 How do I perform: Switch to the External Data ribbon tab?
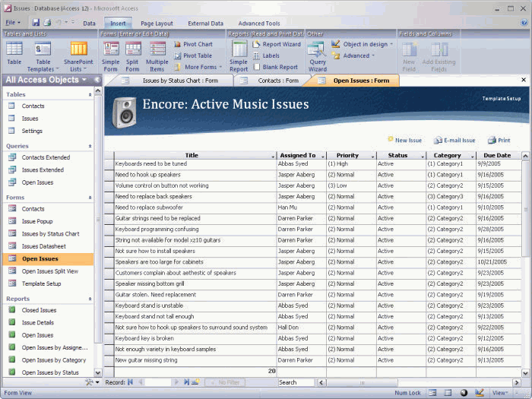click(206, 24)
